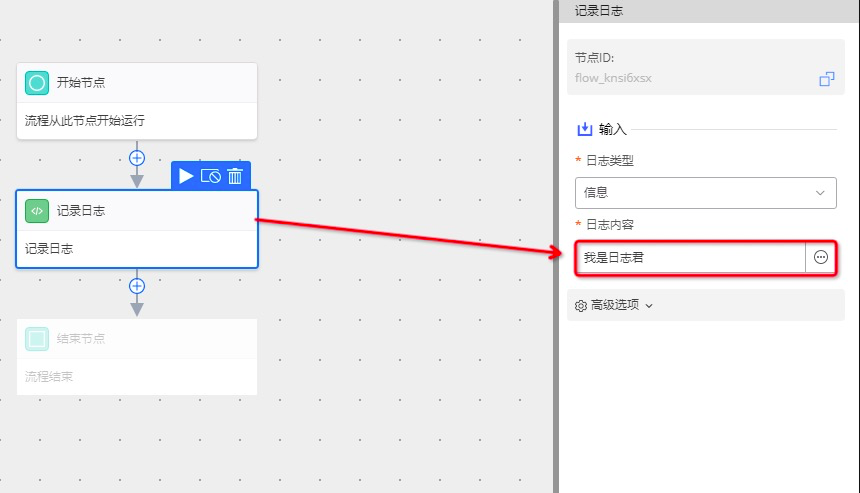
Task: Delete the 记录日志 node with trash icon
Action: click(235, 176)
